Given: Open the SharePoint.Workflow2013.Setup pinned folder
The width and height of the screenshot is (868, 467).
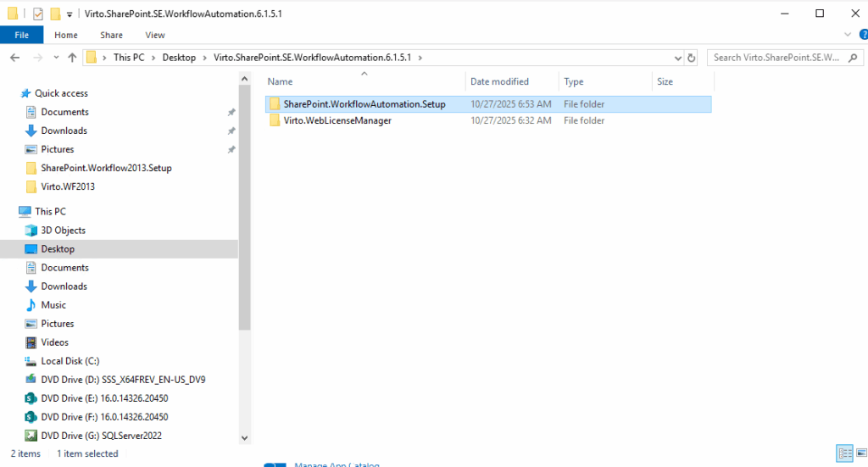Looking at the screenshot, I should [106, 168].
